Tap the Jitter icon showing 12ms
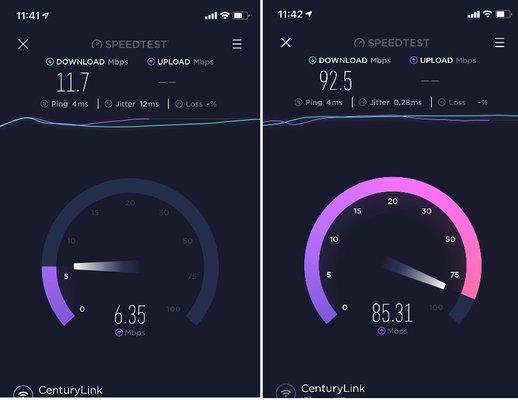 click(109, 104)
